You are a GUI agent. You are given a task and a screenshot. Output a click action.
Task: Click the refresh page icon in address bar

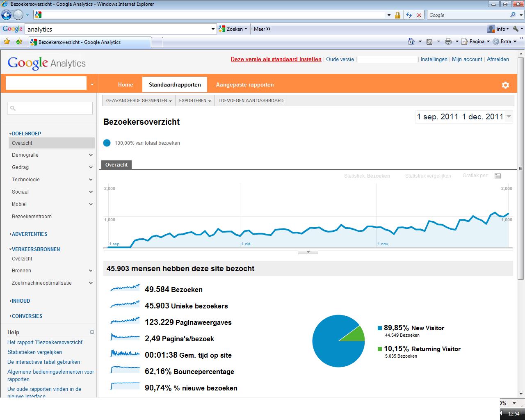click(x=409, y=15)
